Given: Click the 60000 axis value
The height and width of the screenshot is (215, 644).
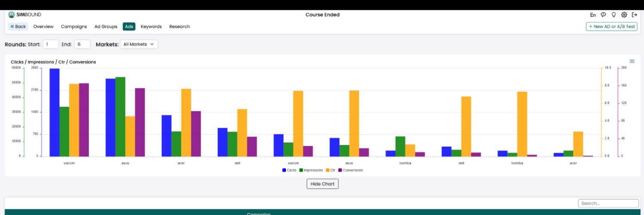Looking at the screenshot, I should coord(16,68).
